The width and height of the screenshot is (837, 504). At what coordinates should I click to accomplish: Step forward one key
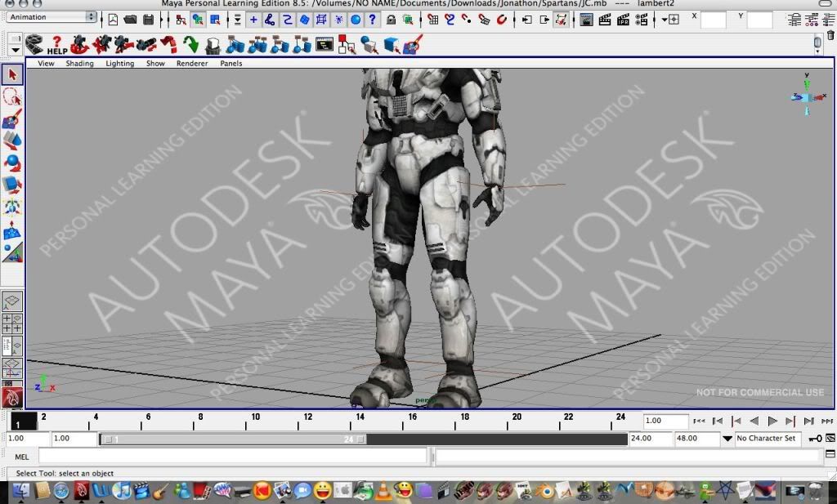click(x=790, y=421)
